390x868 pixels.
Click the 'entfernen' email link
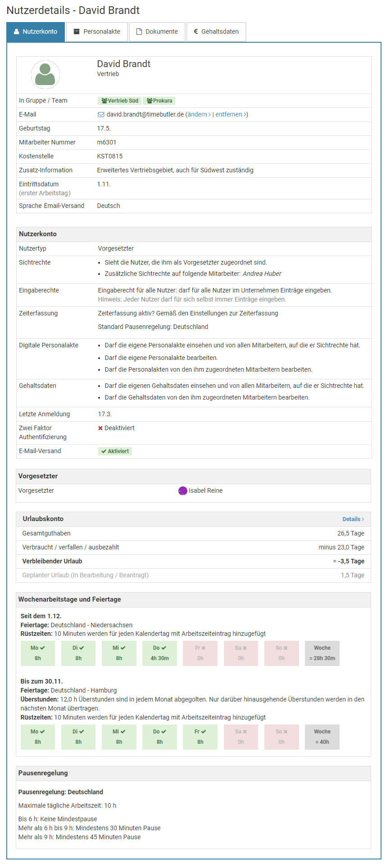pos(230,115)
